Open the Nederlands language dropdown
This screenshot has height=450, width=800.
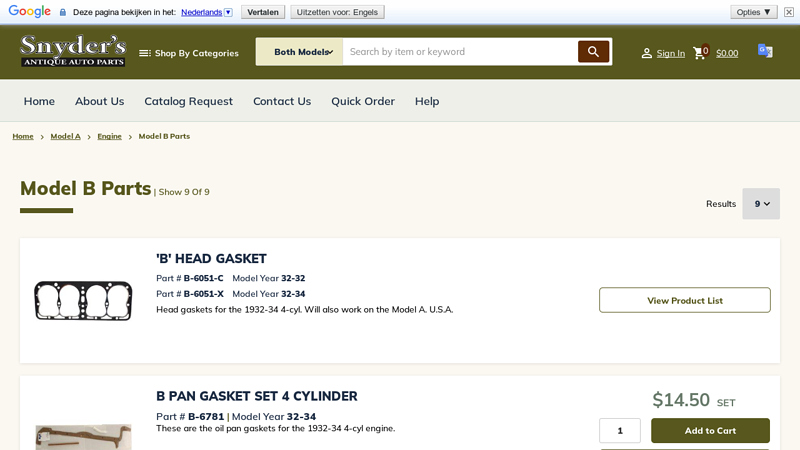207,12
